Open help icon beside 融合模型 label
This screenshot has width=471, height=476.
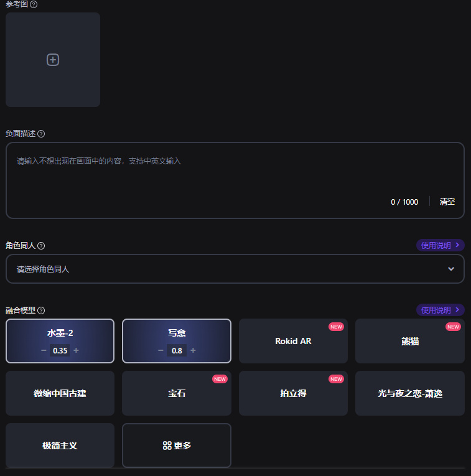[x=41, y=310]
